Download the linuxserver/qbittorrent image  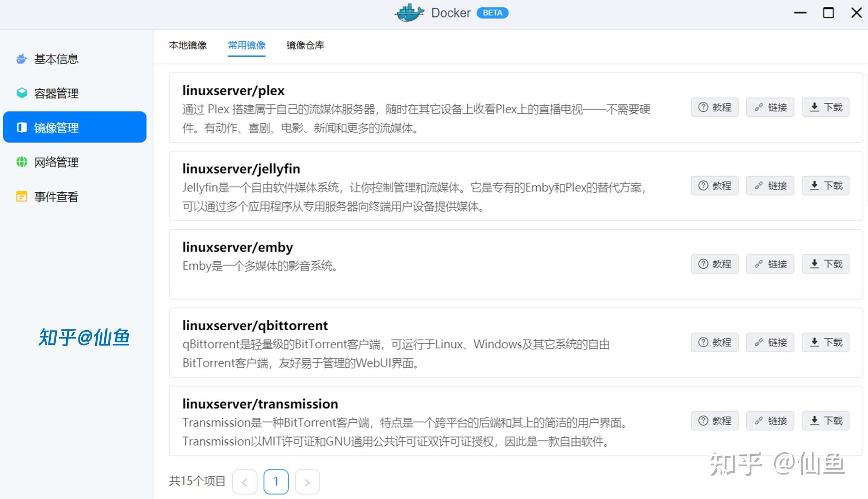tap(825, 342)
